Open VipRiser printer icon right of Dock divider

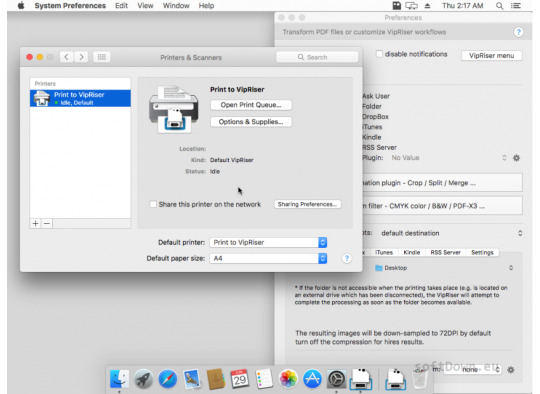(396, 379)
